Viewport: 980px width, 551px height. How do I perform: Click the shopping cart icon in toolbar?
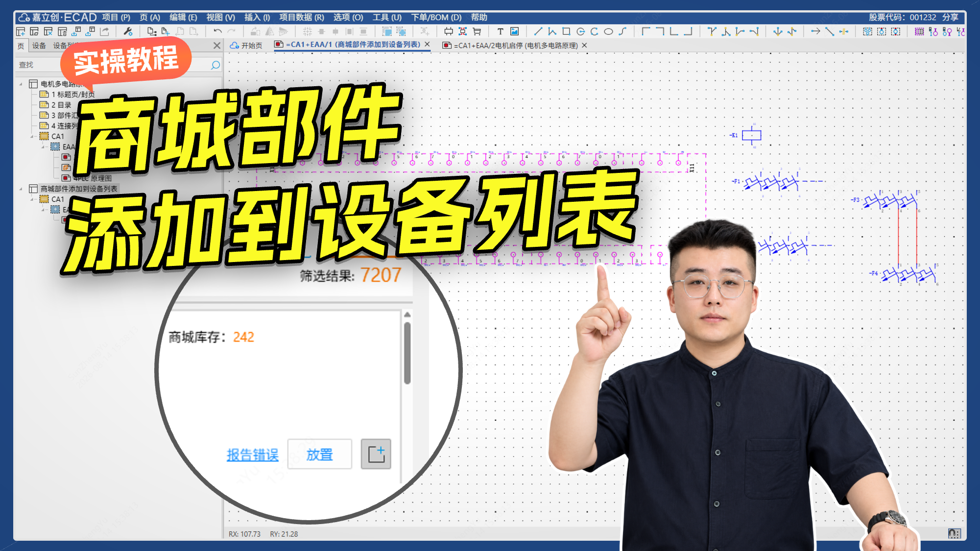click(x=477, y=31)
